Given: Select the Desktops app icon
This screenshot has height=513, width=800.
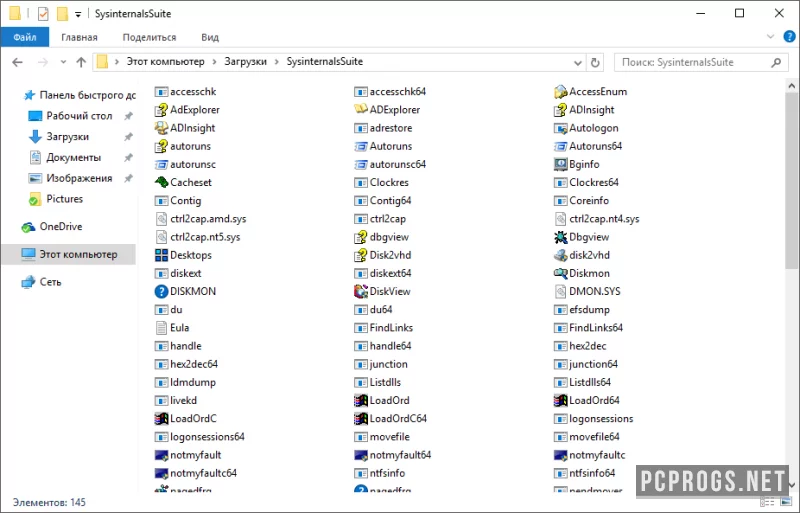Looking at the screenshot, I should [161, 255].
